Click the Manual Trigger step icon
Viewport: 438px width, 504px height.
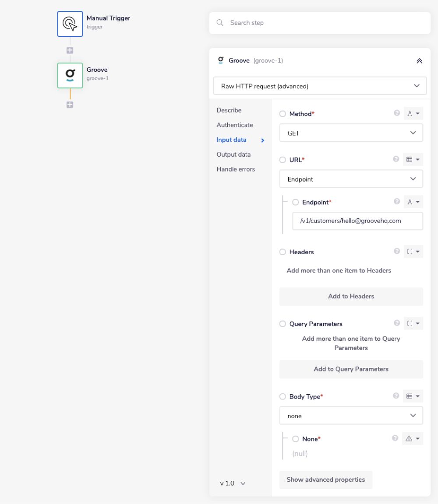point(70,24)
